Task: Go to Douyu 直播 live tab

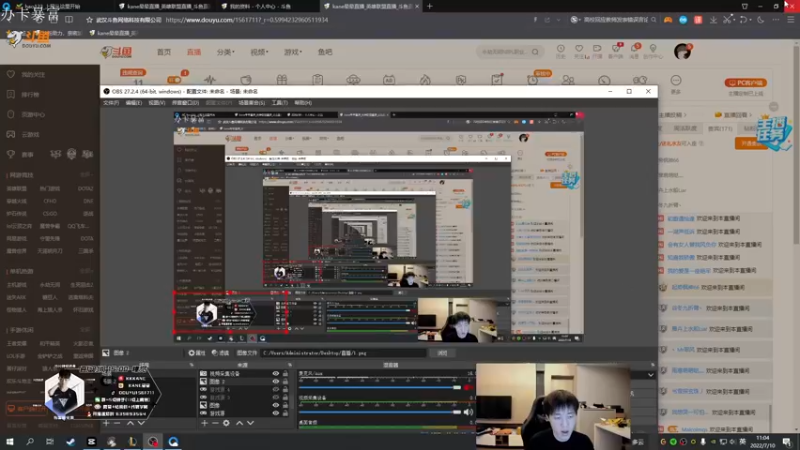Action: click(194, 52)
